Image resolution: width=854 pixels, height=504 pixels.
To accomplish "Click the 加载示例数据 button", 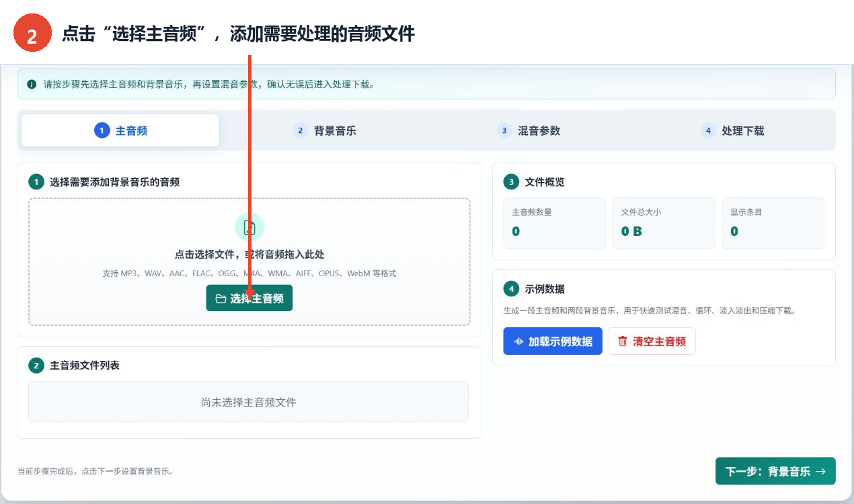I will pyautogui.click(x=553, y=341).
